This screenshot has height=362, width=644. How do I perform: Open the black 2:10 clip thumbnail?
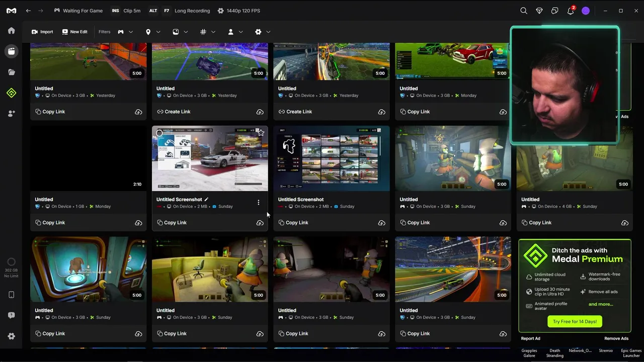pyautogui.click(x=89, y=158)
